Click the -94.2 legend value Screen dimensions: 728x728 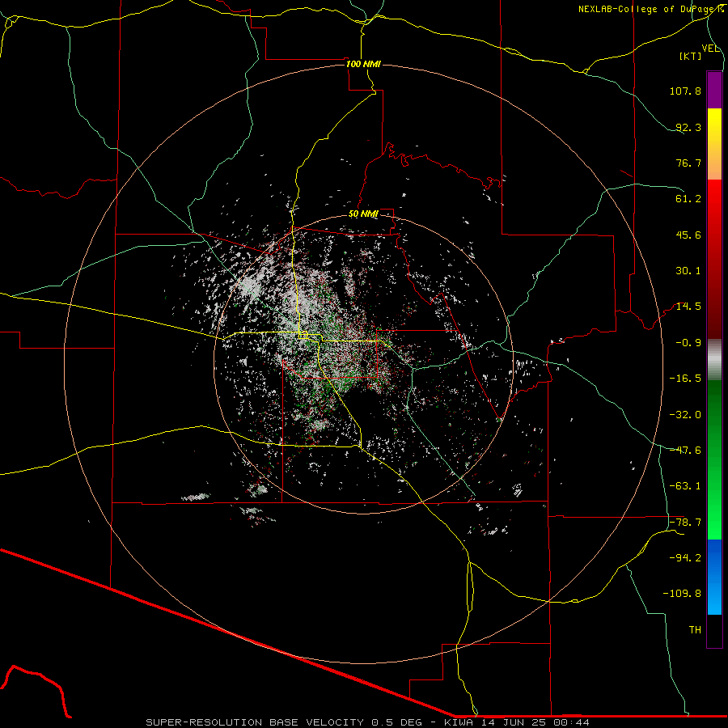685,558
